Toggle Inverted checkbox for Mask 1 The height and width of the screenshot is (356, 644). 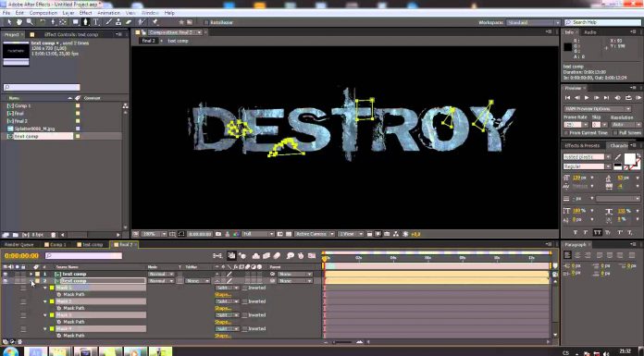coord(245,288)
